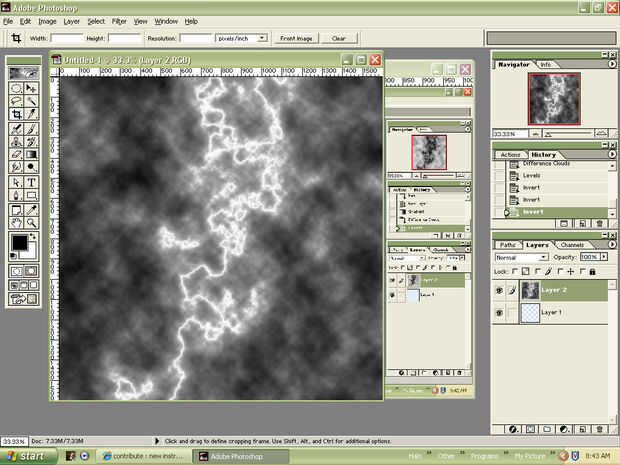Open the pixels/inch resolution units dropdown
620x465 pixels.
[x=242, y=38]
